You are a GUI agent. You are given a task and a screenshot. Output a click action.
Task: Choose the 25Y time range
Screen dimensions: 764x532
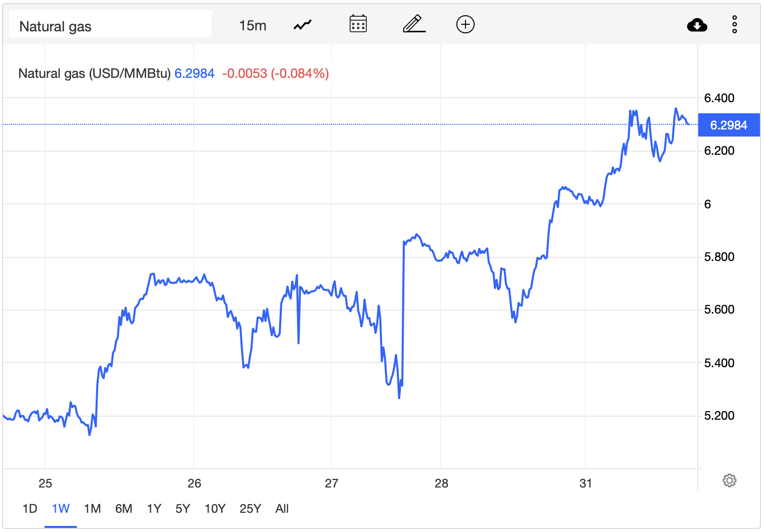tap(250, 509)
